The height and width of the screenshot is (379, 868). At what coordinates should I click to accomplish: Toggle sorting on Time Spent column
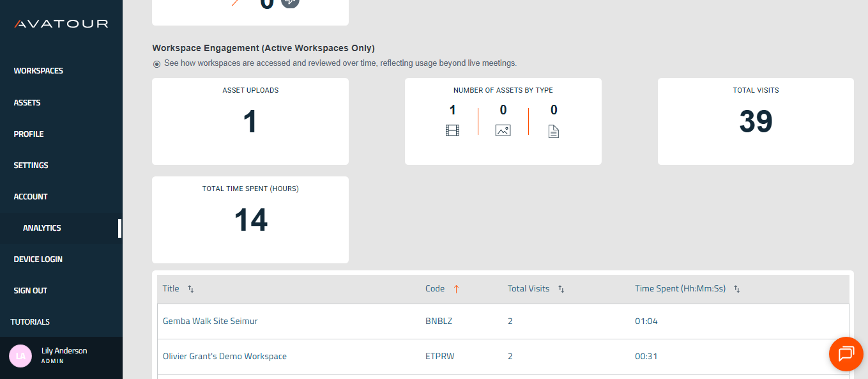click(x=736, y=289)
